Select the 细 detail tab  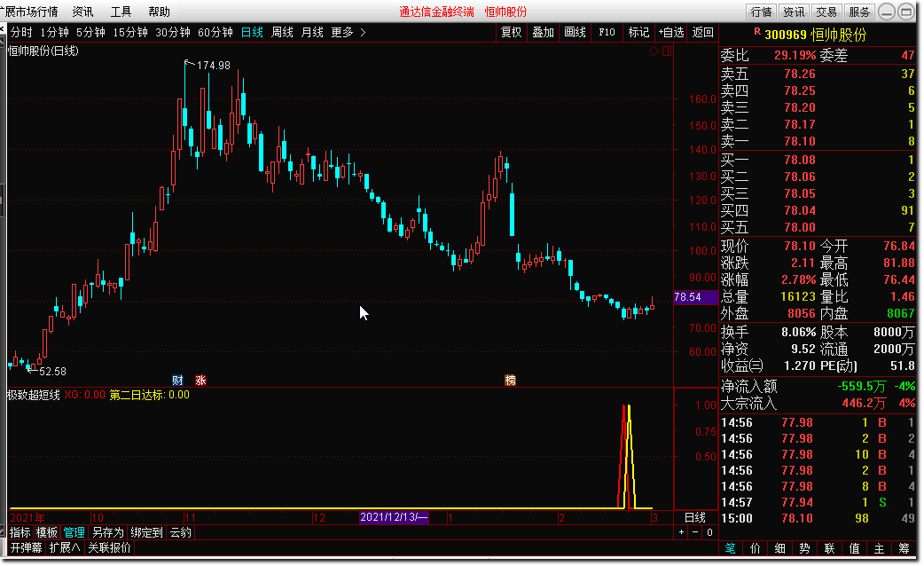(779, 549)
